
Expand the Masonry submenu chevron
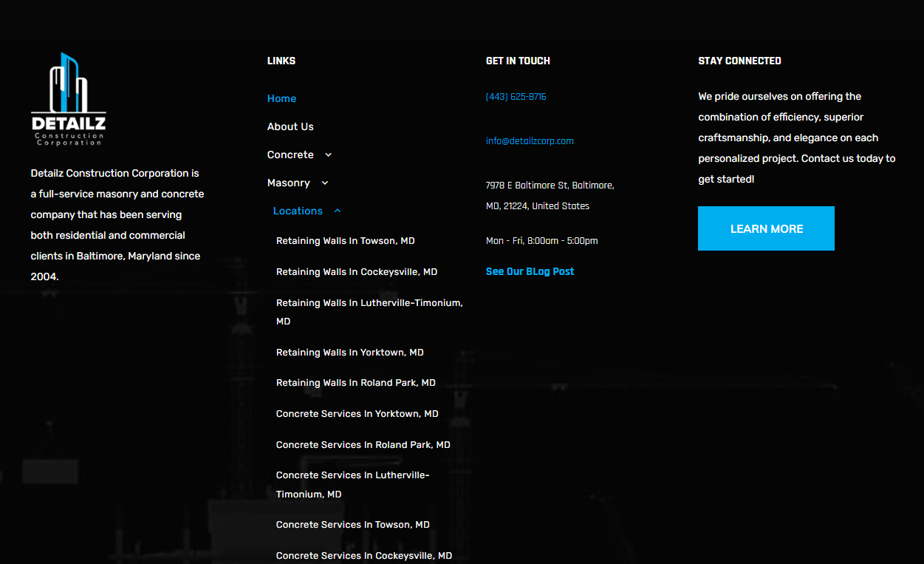pyautogui.click(x=325, y=183)
